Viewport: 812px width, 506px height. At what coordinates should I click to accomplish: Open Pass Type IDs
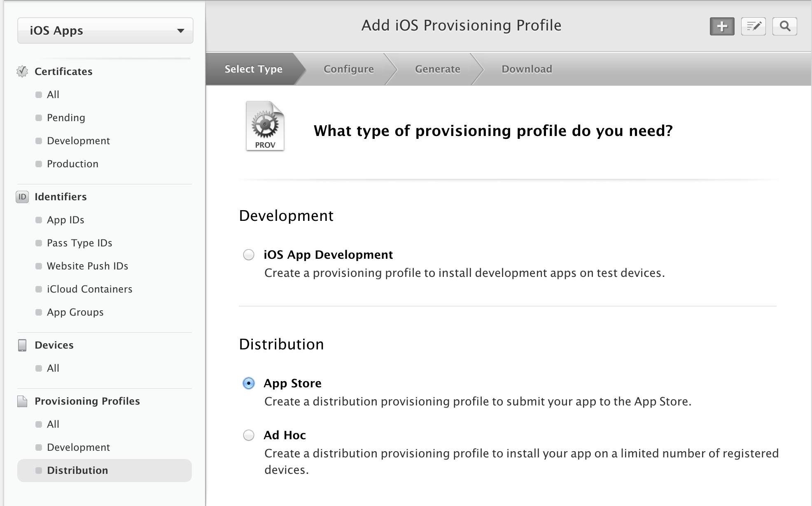[x=79, y=243]
